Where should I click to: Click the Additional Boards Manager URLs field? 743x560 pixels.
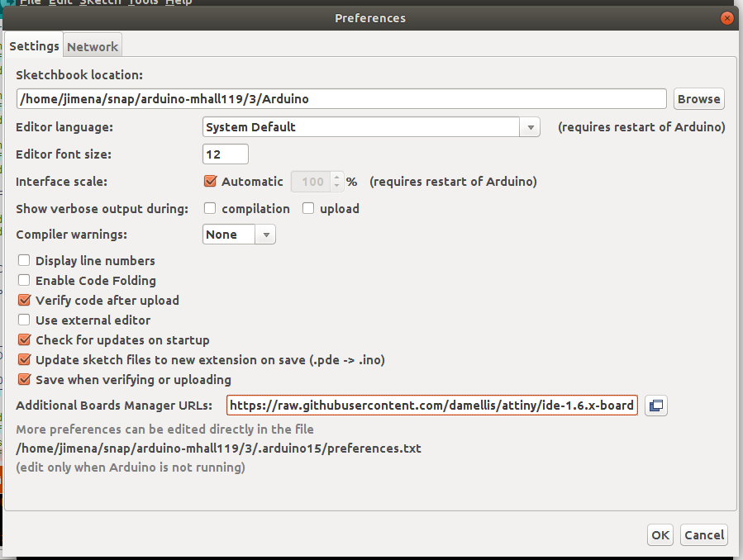click(432, 406)
